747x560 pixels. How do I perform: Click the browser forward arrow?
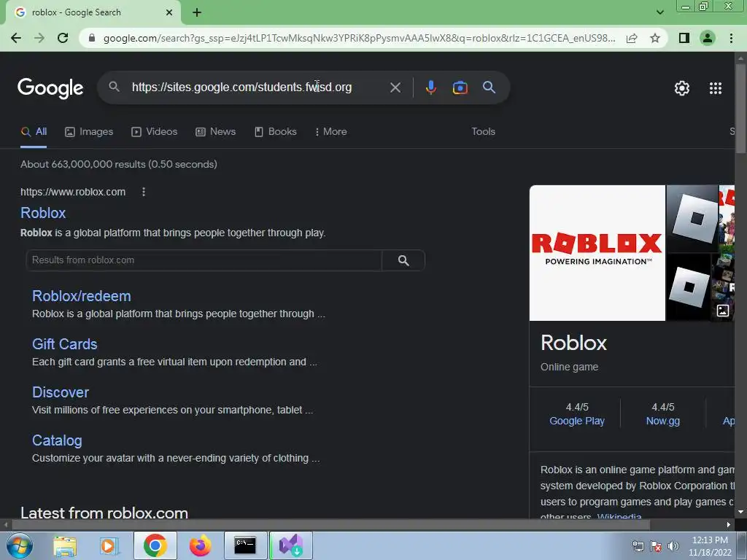coord(39,38)
